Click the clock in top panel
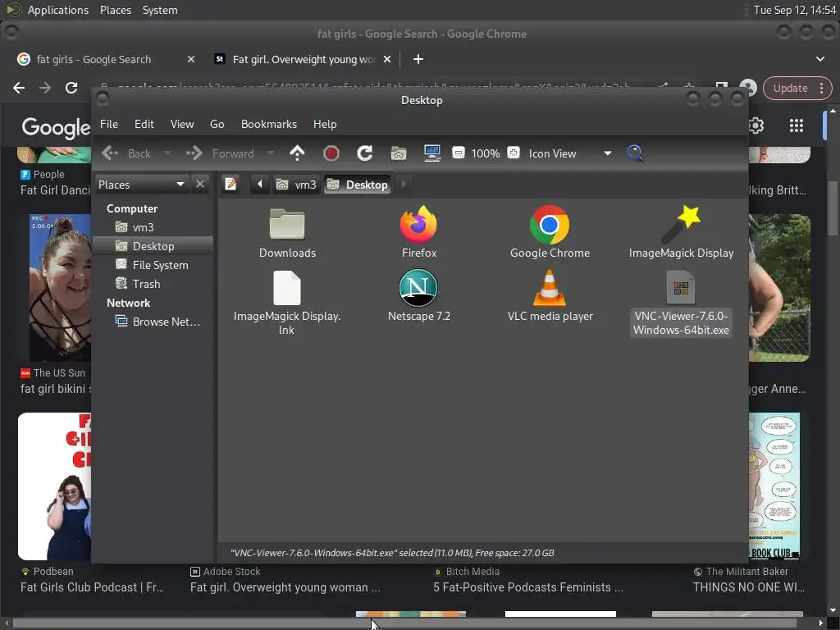Screen dimensions: 840x630 click(794, 10)
